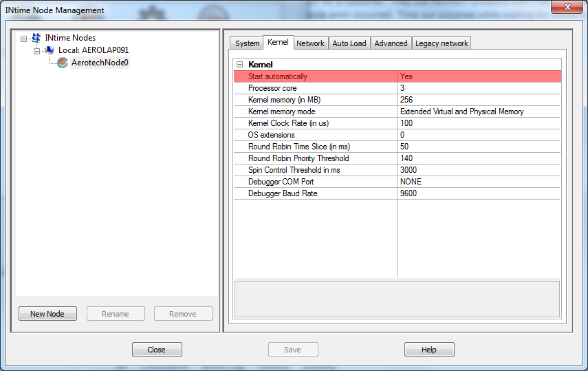The image size is (588, 371).
Task: Click the Help button
Action: coord(429,350)
